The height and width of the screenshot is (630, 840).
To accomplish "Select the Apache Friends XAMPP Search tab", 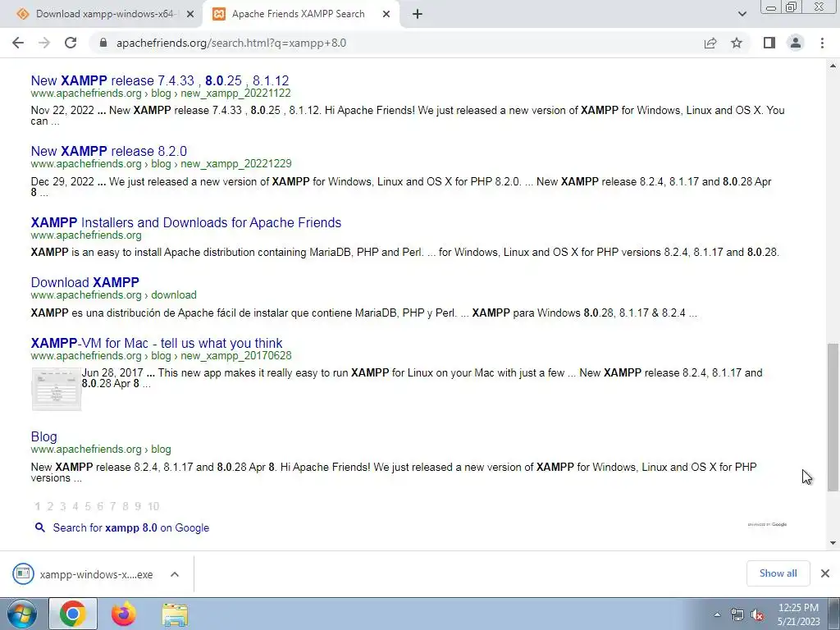I will pos(298,15).
